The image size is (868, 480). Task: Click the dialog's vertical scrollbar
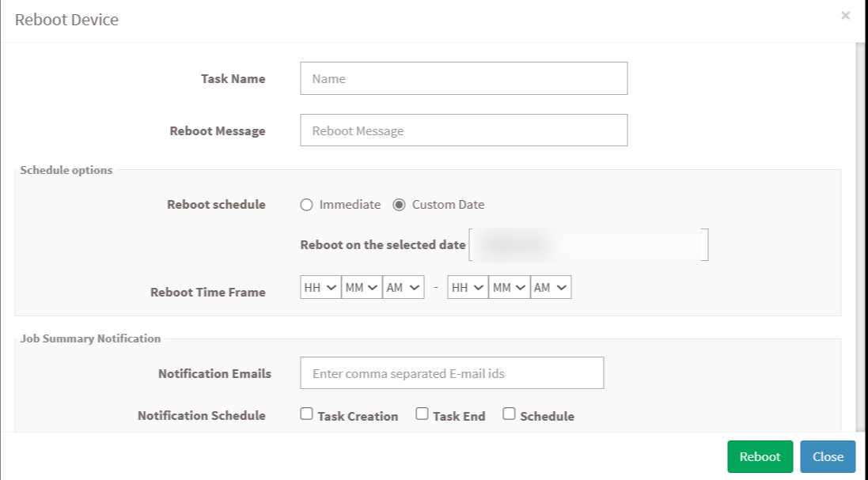pos(861,237)
